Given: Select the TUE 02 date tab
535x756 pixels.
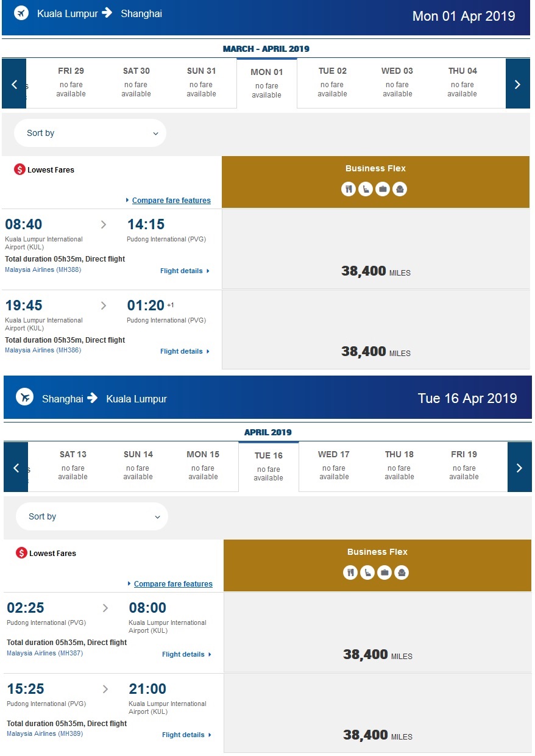Looking at the screenshot, I should (332, 82).
